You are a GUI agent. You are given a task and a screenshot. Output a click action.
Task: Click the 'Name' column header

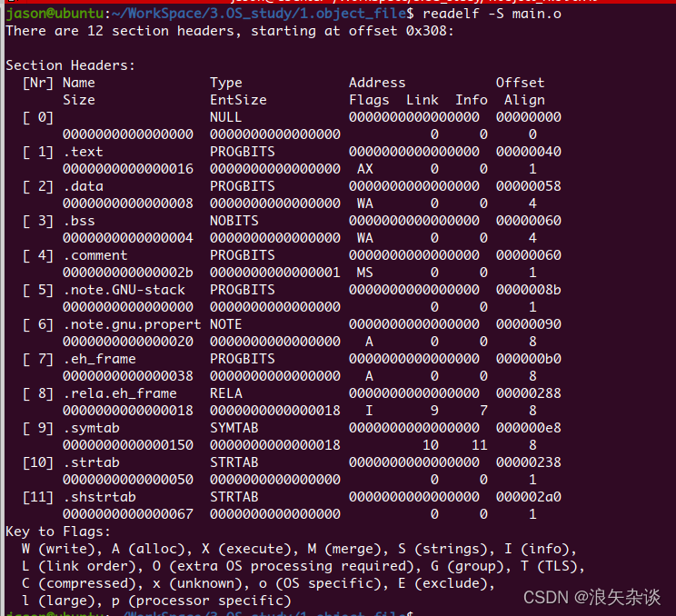(x=79, y=83)
